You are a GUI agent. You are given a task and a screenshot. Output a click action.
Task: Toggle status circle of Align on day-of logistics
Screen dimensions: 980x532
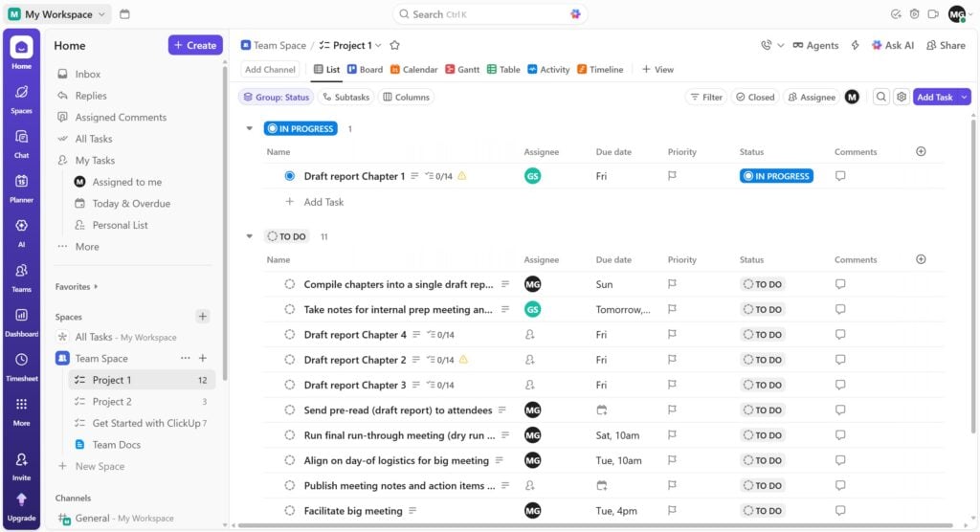point(289,460)
